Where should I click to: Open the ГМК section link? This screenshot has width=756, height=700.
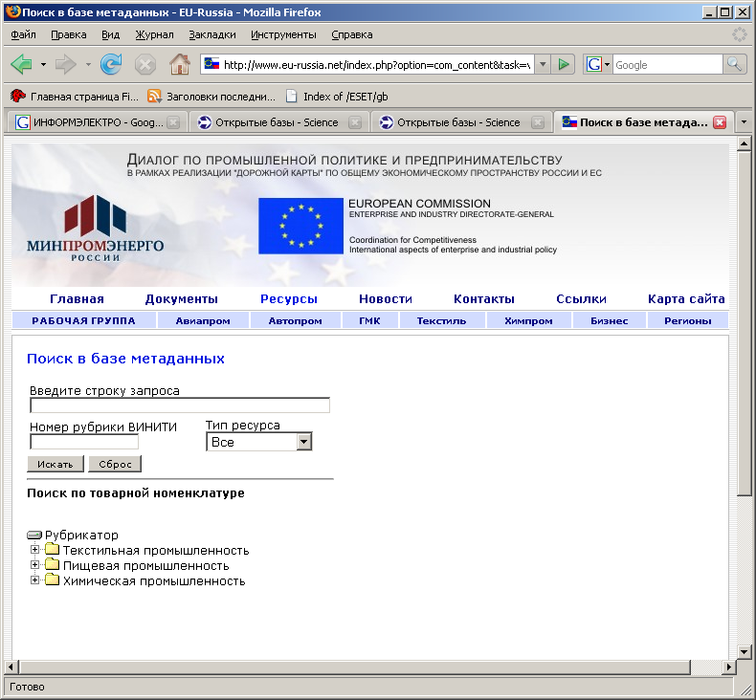(369, 321)
